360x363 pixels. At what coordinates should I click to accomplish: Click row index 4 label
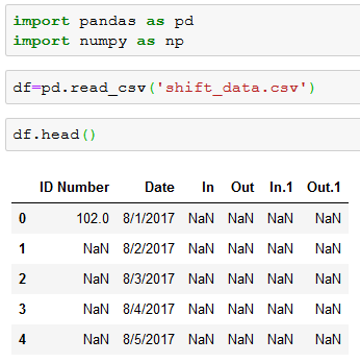tap(22, 340)
